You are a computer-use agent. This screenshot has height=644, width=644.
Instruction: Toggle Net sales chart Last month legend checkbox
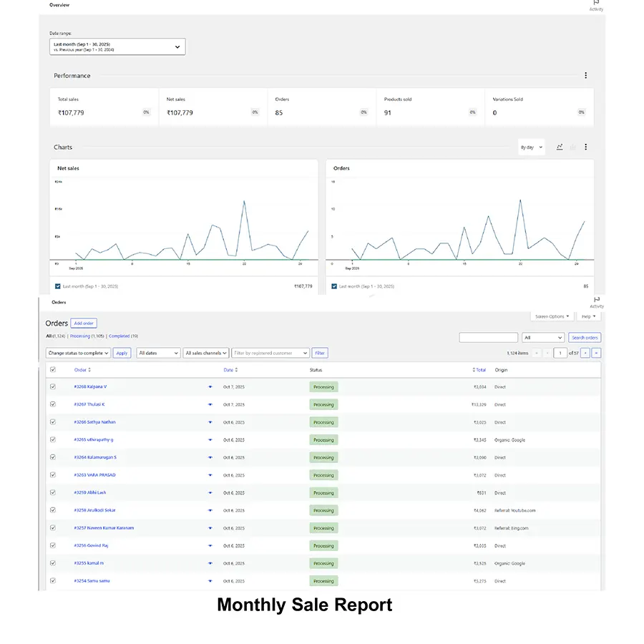[58, 286]
